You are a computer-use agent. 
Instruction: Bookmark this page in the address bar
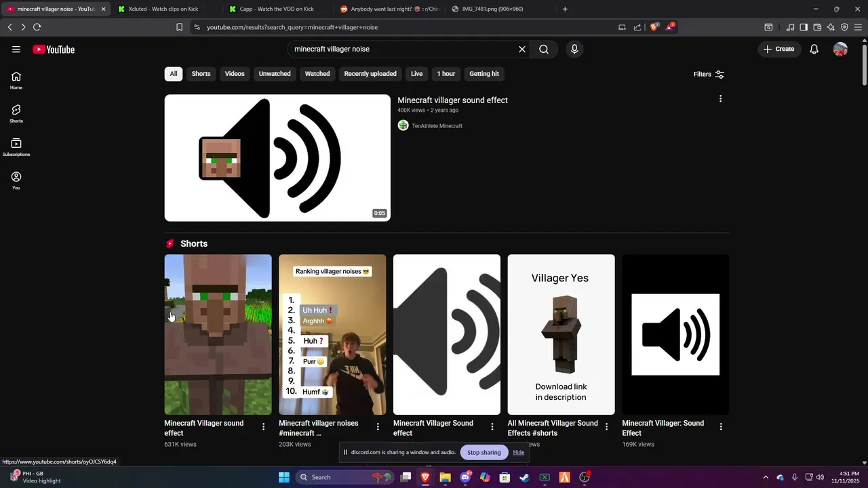[179, 27]
